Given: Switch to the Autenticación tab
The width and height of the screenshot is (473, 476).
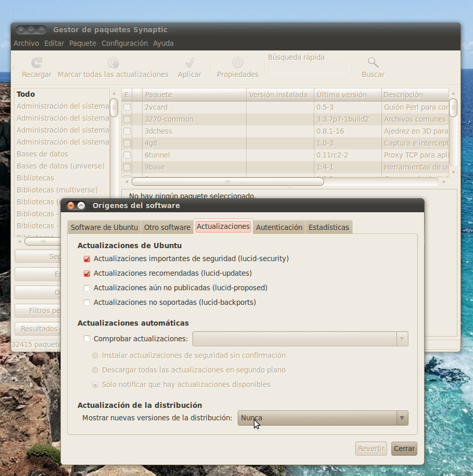Looking at the screenshot, I should [279, 227].
